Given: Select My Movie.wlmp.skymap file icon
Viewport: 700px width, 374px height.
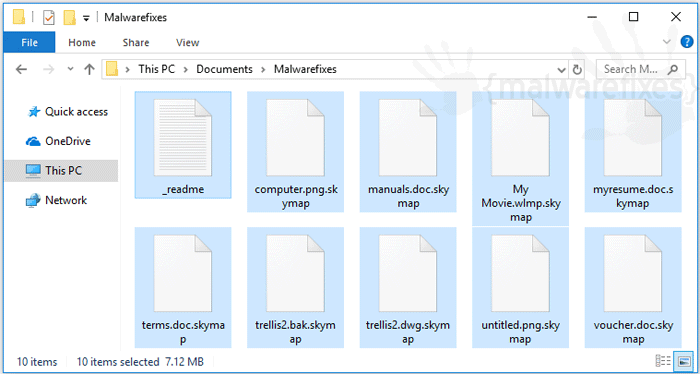Looking at the screenshot, I should (x=521, y=138).
